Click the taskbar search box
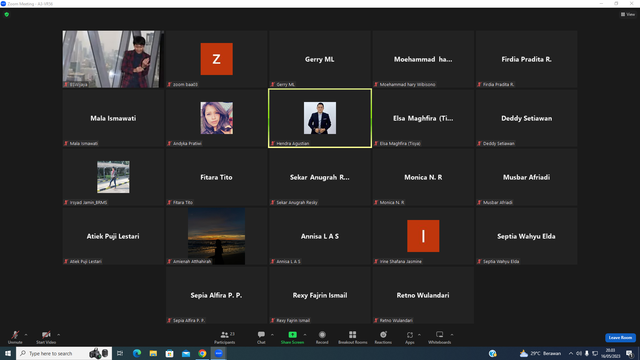640x360 pixels. click(x=63, y=353)
